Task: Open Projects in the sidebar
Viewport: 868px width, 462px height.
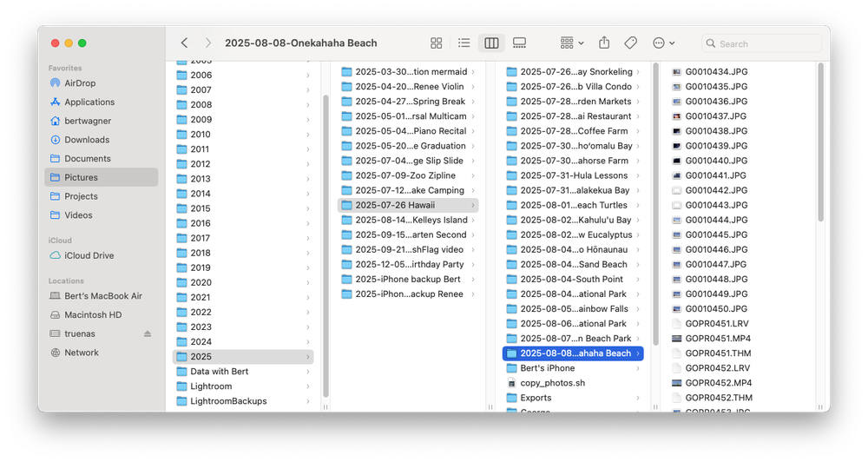Action: (x=102, y=196)
